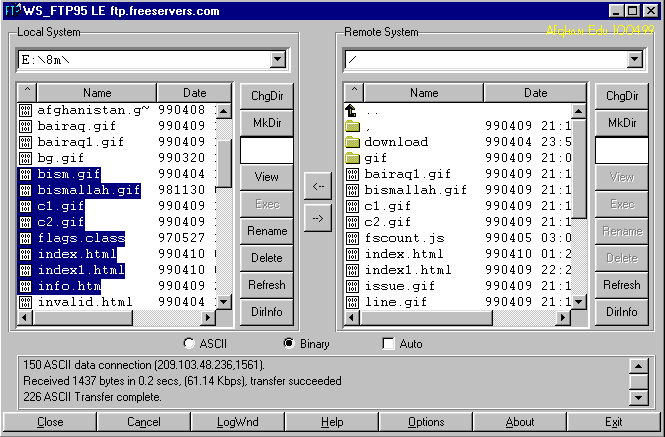
Task: Open the remote directory path dropdown
Action: pos(633,60)
